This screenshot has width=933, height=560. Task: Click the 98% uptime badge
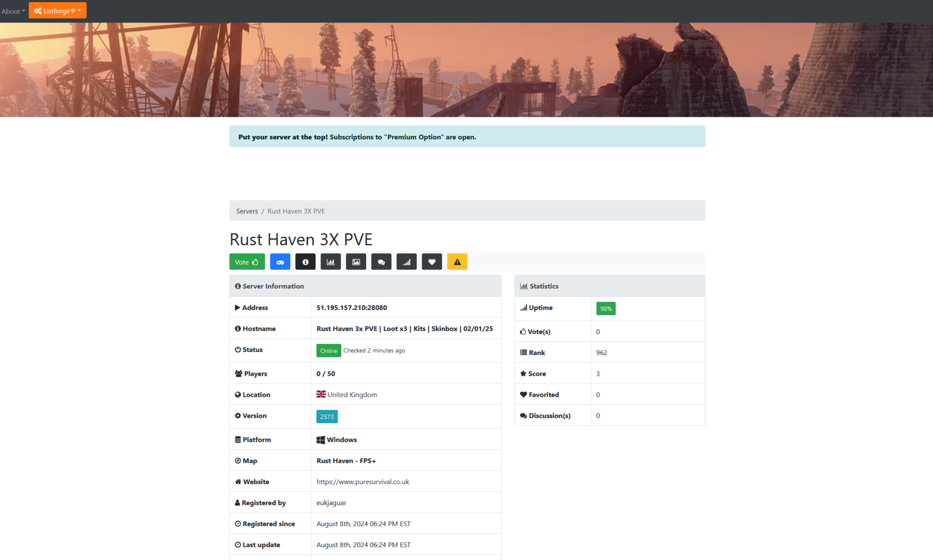[606, 309]
